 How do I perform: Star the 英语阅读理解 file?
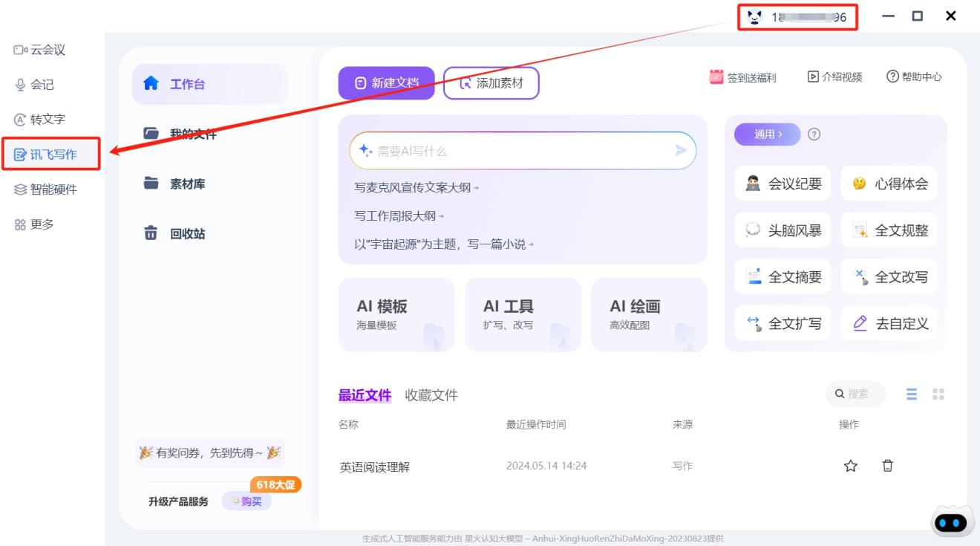(x=851, y=466)
